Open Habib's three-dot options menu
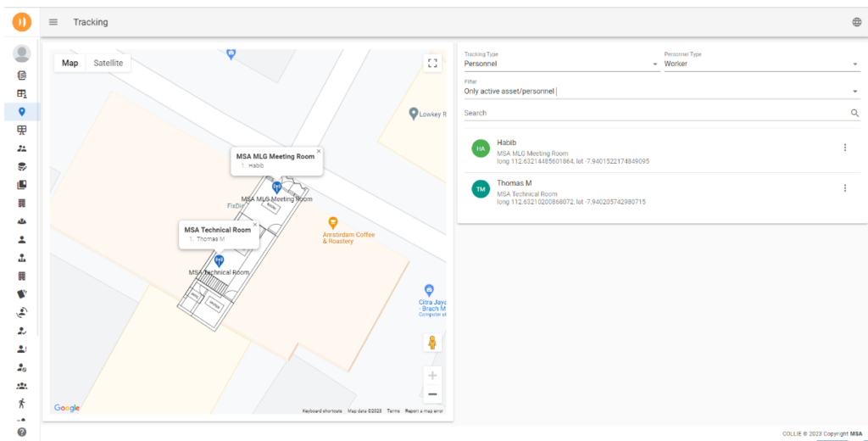The height and width of the screenshot is (441, 868). click(x=845, y=148)
